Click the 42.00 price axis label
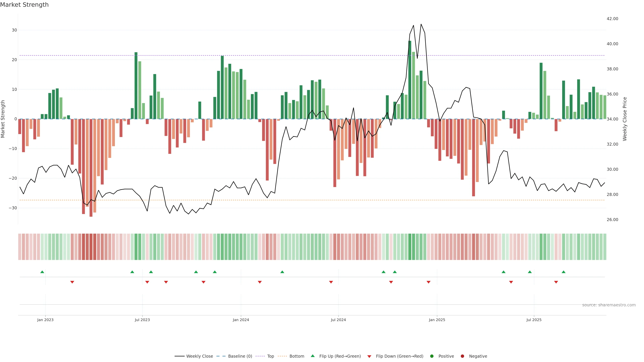The image size is (644, 362). click(x=612, y=19)
